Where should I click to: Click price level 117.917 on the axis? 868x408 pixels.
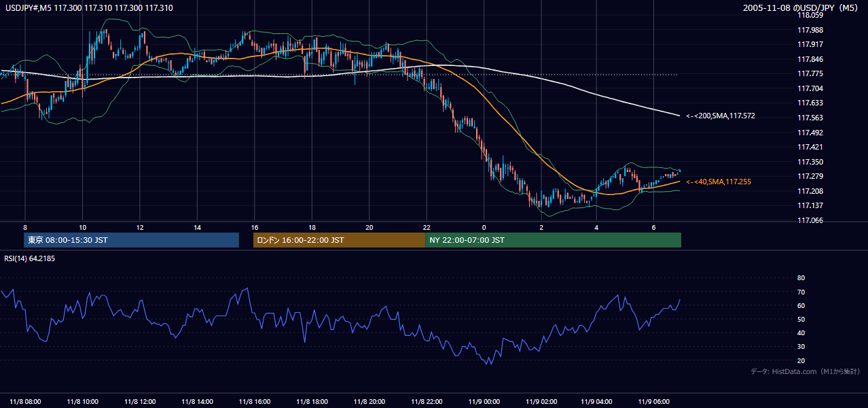click(x=810, y=45)
